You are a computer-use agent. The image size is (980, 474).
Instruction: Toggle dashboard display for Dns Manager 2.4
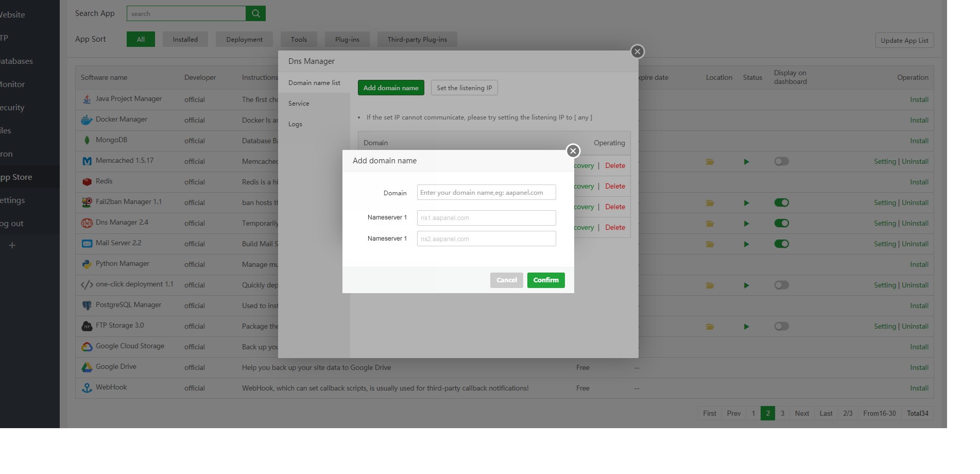click(x=781, y=224)
